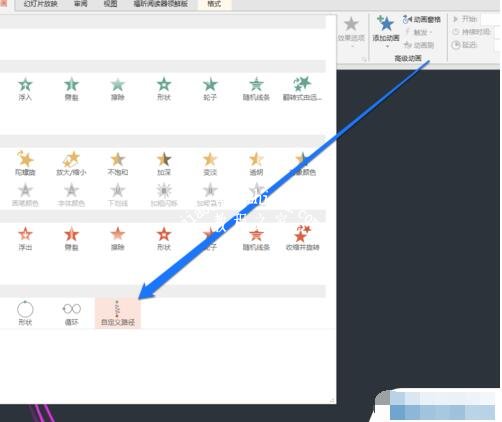This screenshot has width=502, height=422.
Task: Apply the 加深 emphasis effect
Action: pos(164,163)
